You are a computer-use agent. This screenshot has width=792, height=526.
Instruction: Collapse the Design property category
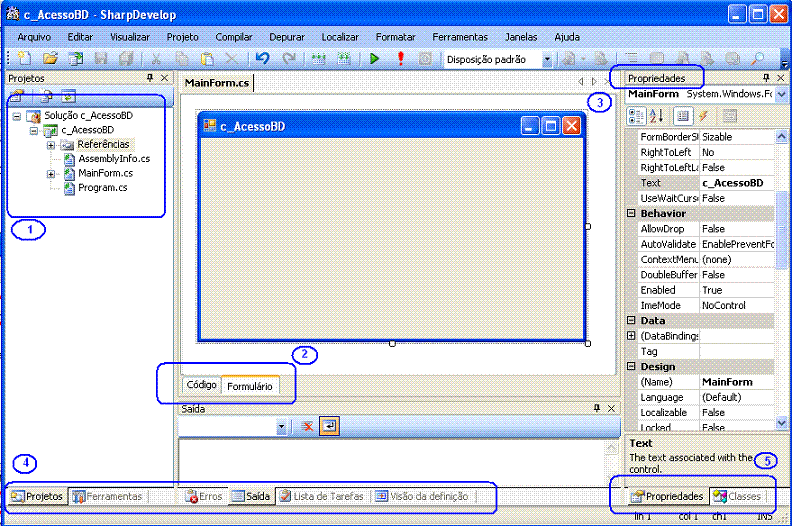click(x=631, y=366)
